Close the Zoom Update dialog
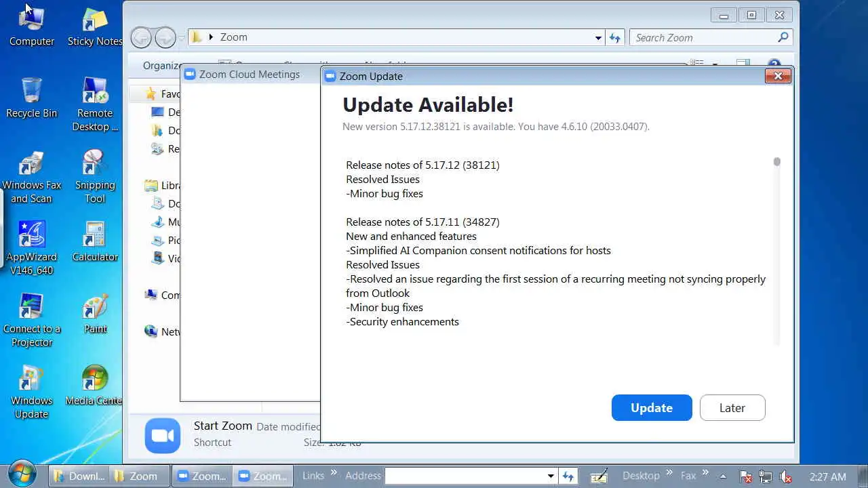868x488 pixels. point(778,76)
